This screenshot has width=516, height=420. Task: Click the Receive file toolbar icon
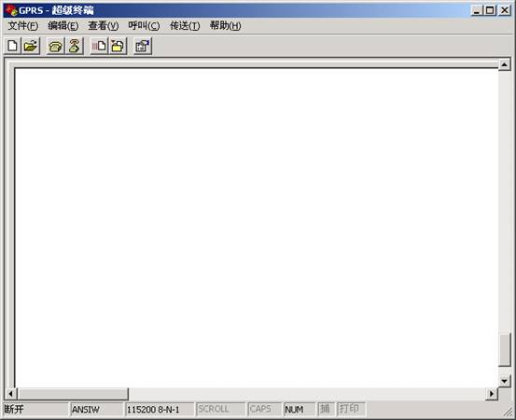[x=118, y=46]
